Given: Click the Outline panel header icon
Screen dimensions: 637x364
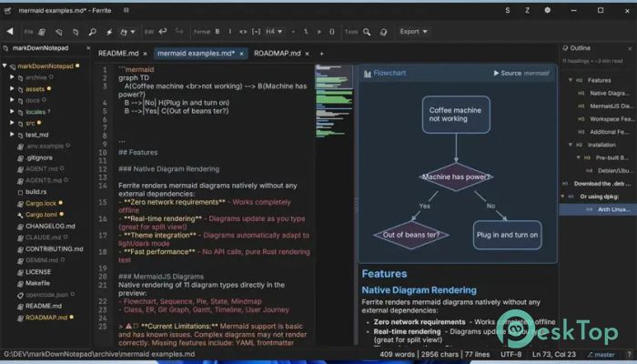Looking at the screenshot, I should pos(565,48).
